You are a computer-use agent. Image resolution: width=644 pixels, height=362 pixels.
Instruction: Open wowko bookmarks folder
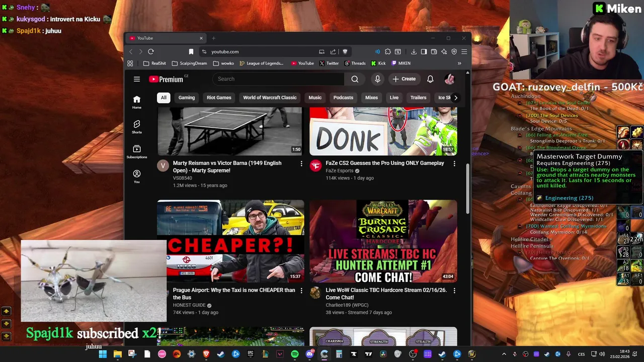coord(223,63)
